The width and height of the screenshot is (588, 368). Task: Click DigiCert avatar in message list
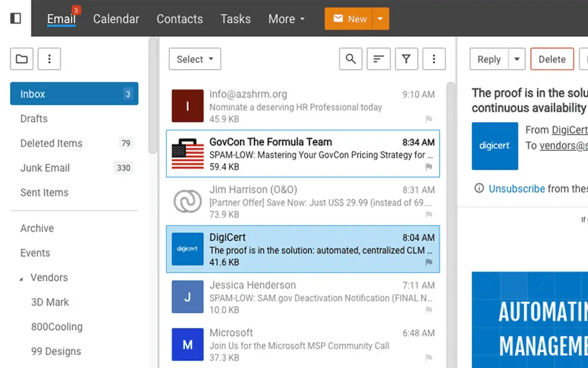[188, 249]
